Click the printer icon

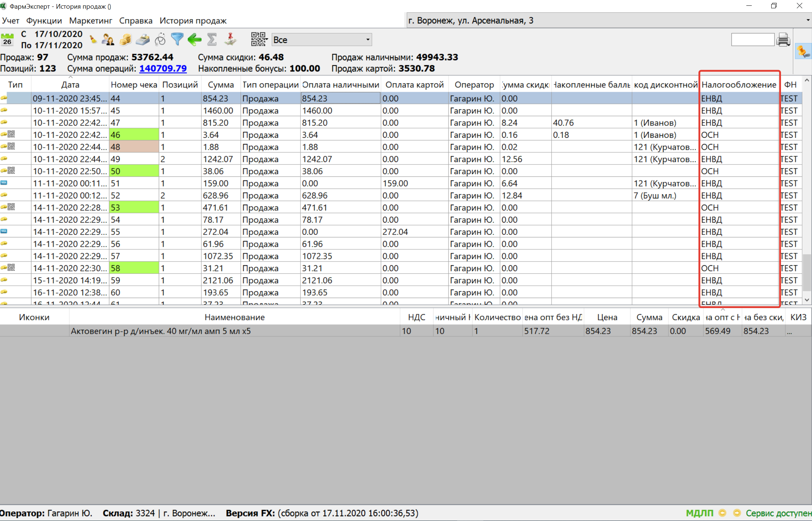(783, 40)
